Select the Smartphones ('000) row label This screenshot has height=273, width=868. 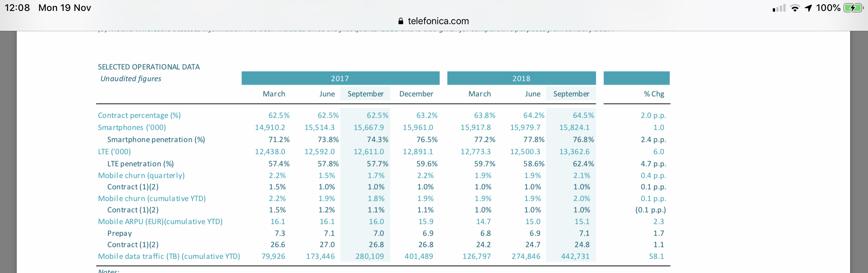[132, 128]
